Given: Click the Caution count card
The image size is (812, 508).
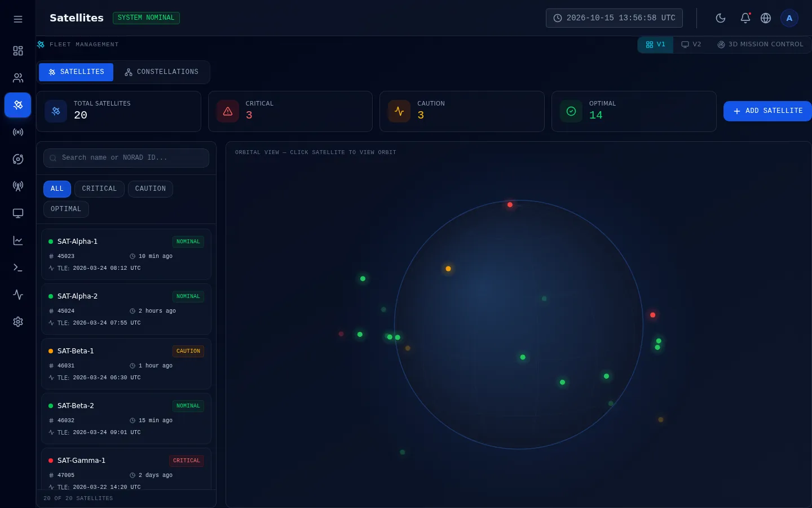Looking at the screenshot, I should [x=462, y=111].
